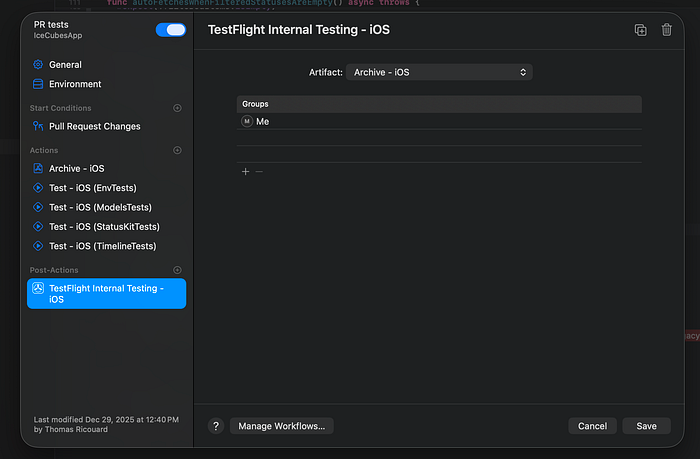700x459 pixels.
Task: Click the Archive - iOS action icon
Action: point(38,168)
